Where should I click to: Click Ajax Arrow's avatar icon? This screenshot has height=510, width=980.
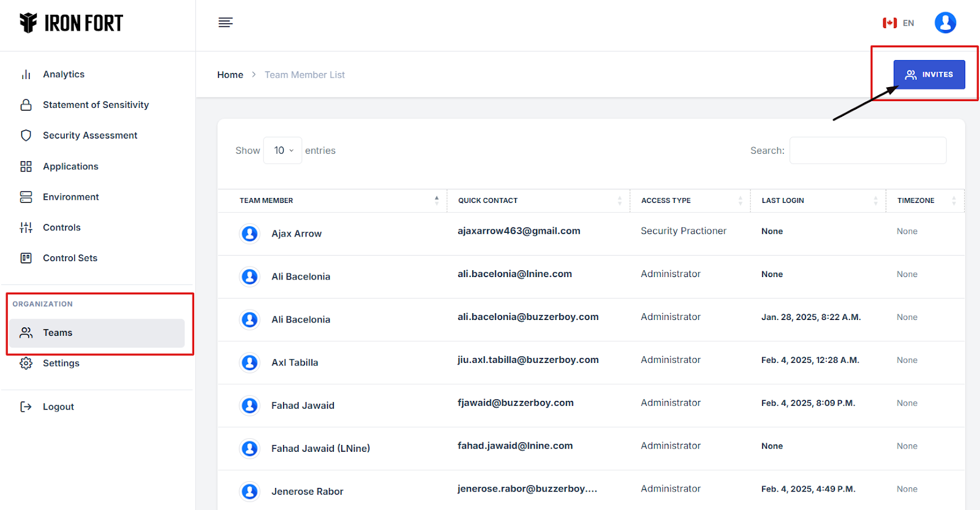(x=249, y=234)
